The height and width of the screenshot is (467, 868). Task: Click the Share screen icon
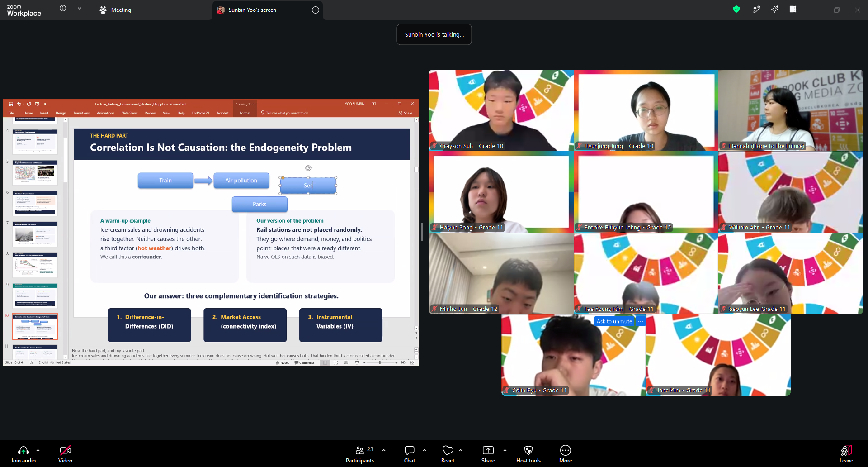[x=488, y=450]
